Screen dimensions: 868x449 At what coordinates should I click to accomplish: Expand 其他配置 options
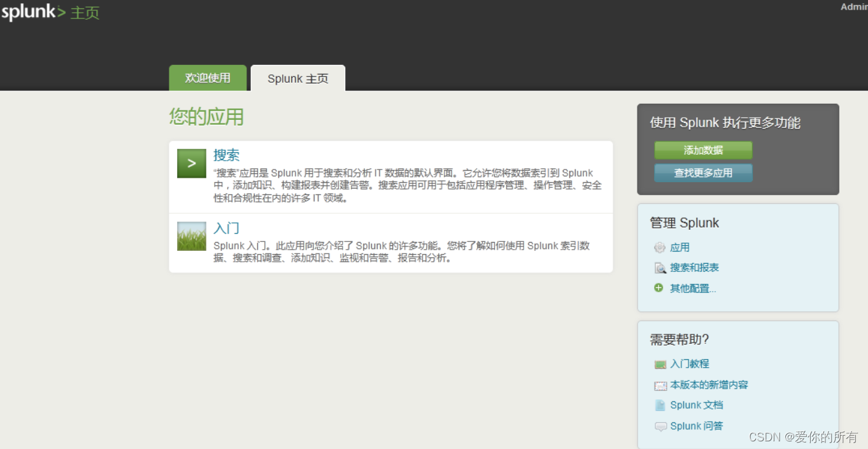[x=693, y=288]
